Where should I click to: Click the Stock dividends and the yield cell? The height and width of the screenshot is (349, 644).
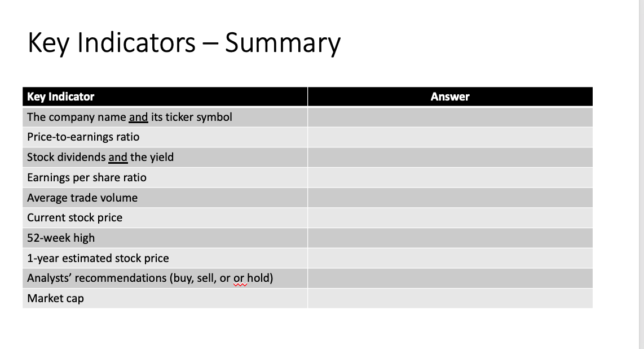(165, 157)
